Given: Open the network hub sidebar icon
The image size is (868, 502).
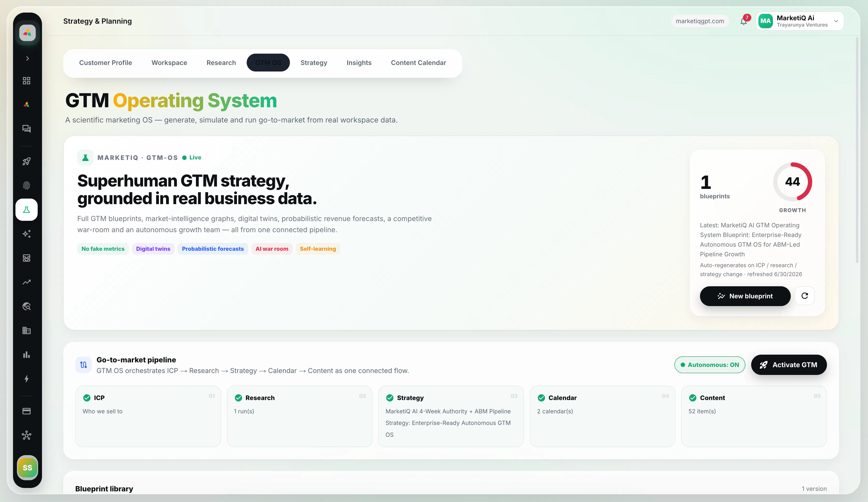Looking at the screenshot, I should 27,435.
